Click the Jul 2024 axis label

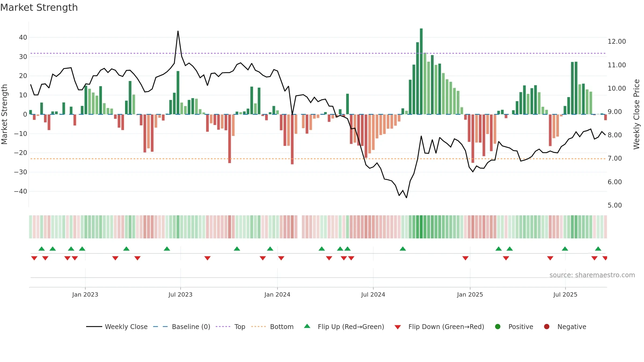click(373, 294)
